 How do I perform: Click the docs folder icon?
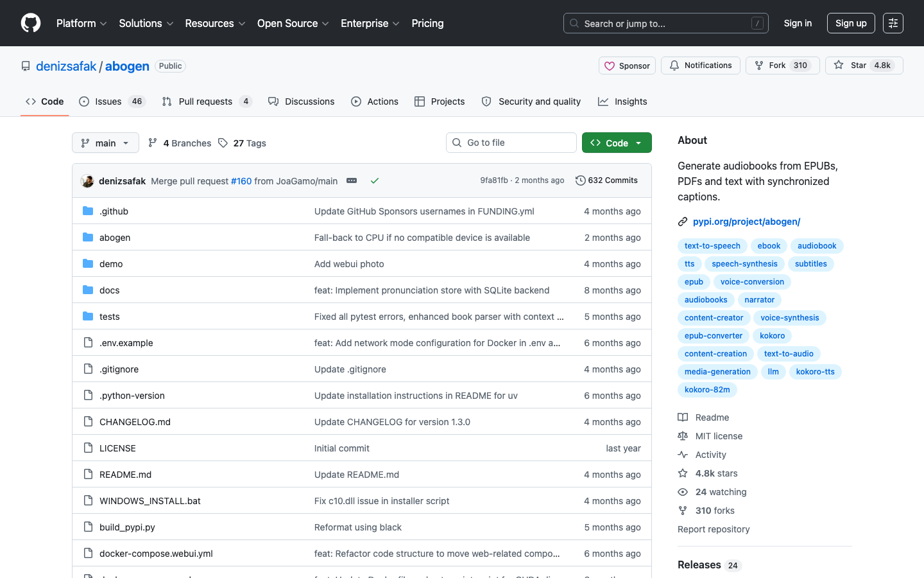(88, 290)
